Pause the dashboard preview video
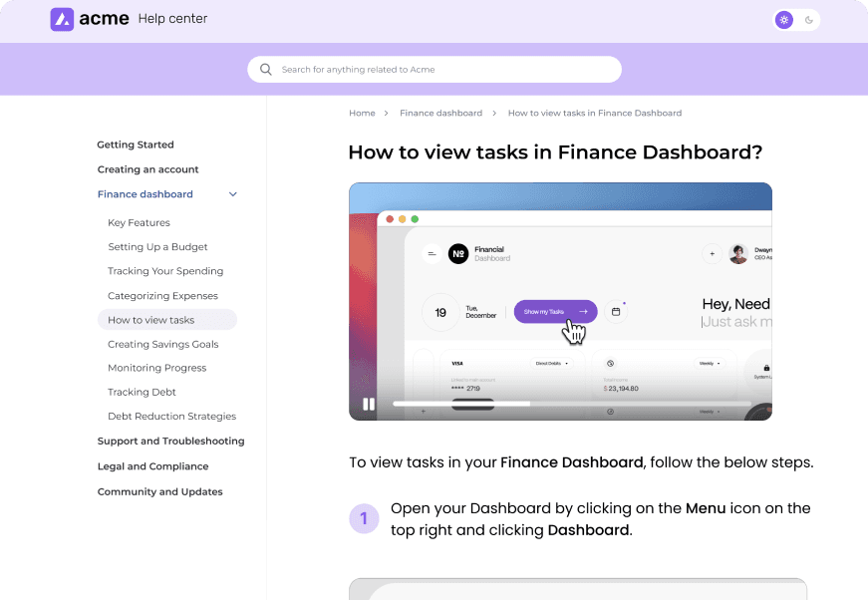Screen dimensions: 868x601 368,404
